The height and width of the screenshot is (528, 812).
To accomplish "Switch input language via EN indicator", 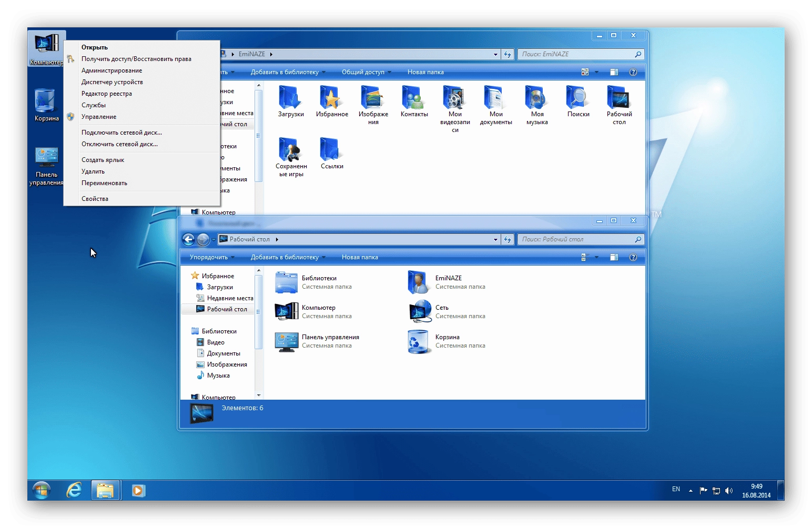I will tap(676, 489).
